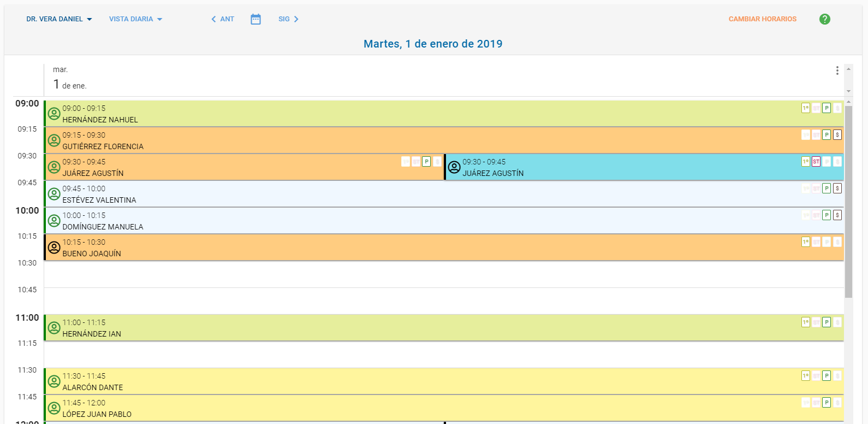Go to the previous day with ANT
This screenshot has width=868, height=424.
point(223,19)
